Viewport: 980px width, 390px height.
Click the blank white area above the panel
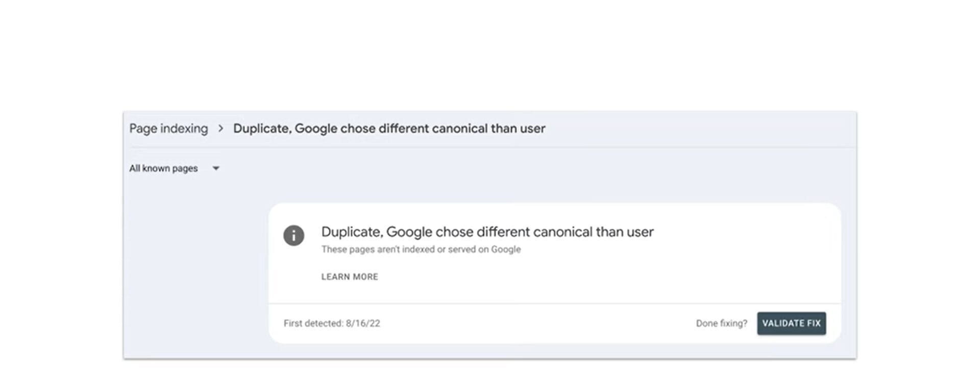[x=490, y=51]
